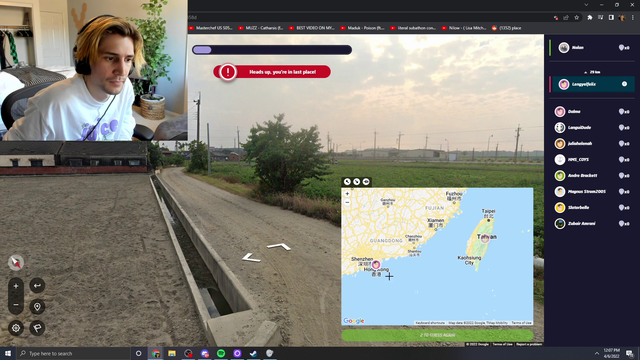640x360 pixels.
Task: Click Nolan's avatar picture
Action: (x=564, y=48)
